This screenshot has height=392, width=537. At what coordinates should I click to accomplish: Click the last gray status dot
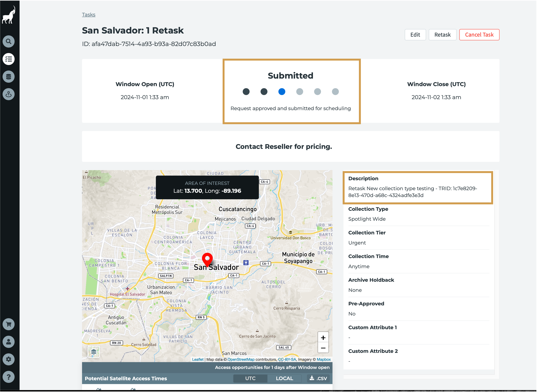click(335, 92)
